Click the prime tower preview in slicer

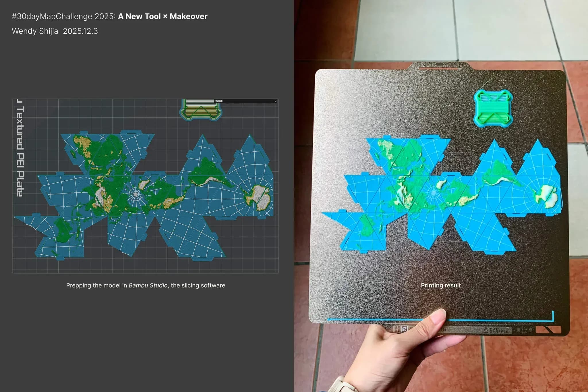201,110
